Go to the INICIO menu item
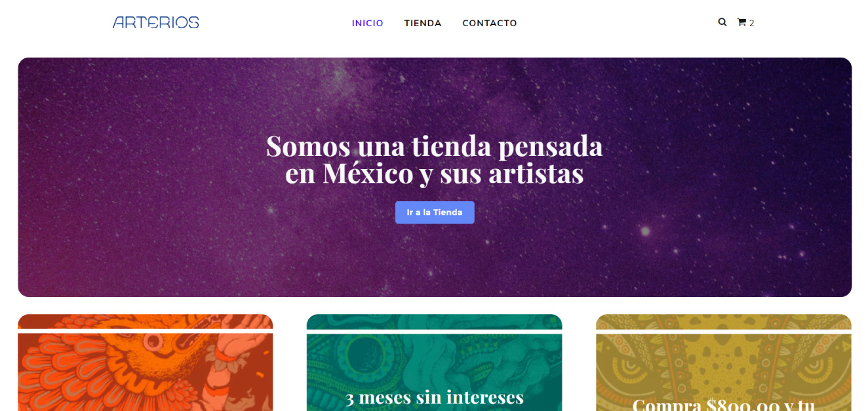Image resolution: width=868 pixels, height=411 pixels. (x=368, y=23)
